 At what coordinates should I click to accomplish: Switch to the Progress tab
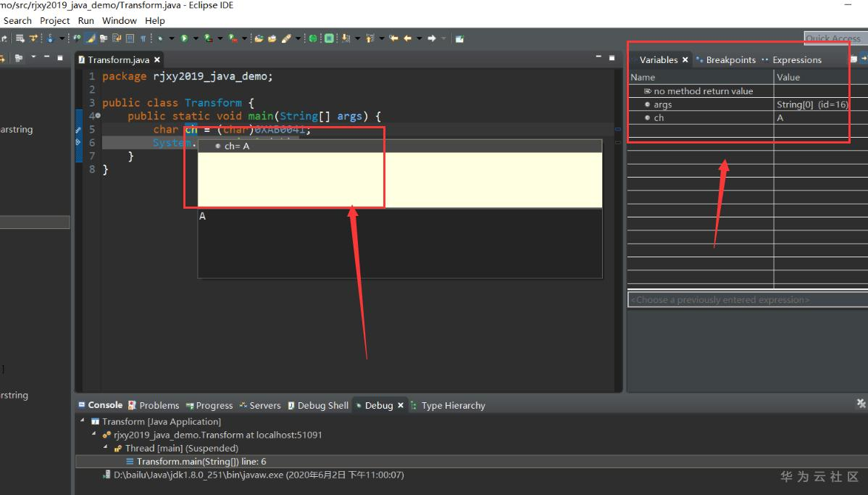209,405
